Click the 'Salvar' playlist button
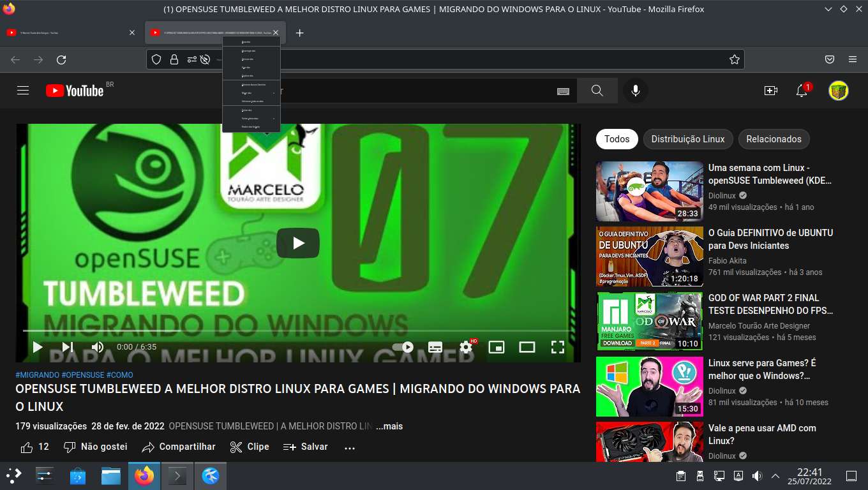The width and height of the screenshot is (868, 490). 306,447
